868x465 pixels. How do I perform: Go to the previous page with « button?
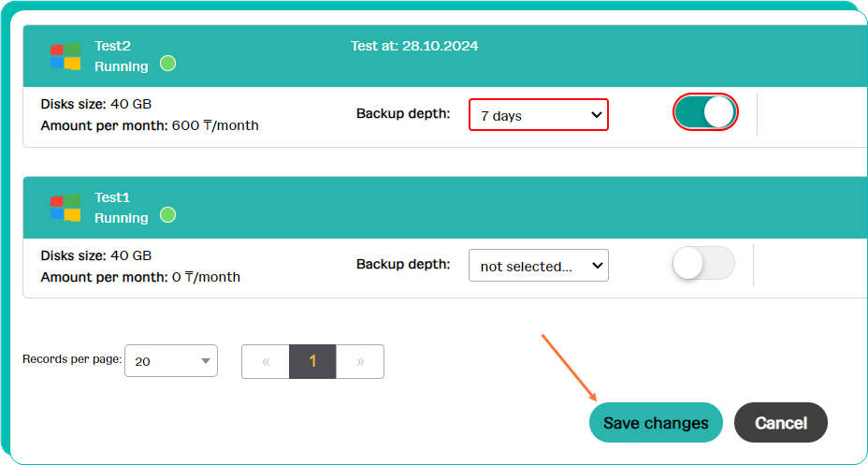tap(266, 361)
